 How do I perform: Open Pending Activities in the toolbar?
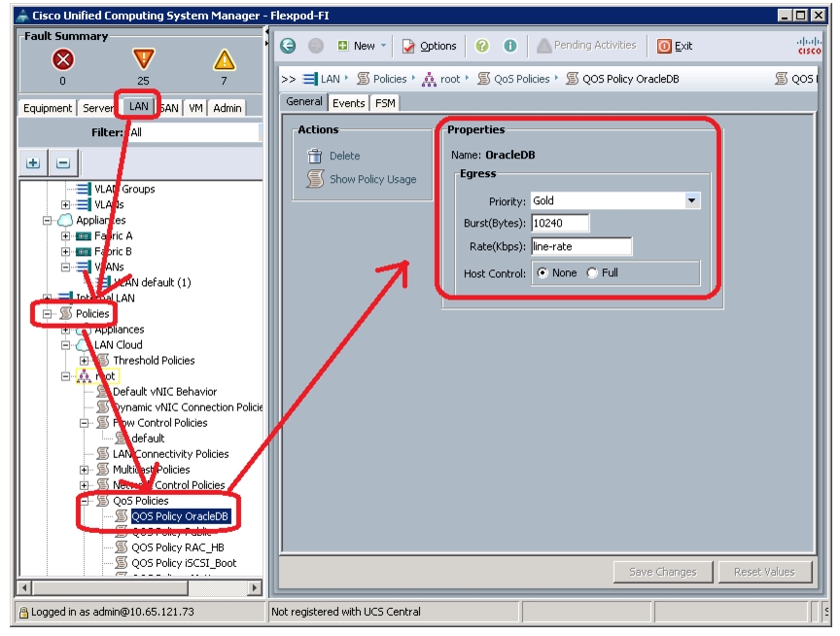[x=586, y=46]
